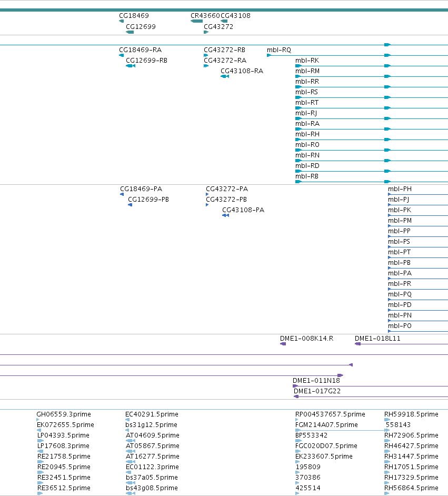Select protein CG43272-PB
This screenshot has width=448, height=496.
point(226,199)
